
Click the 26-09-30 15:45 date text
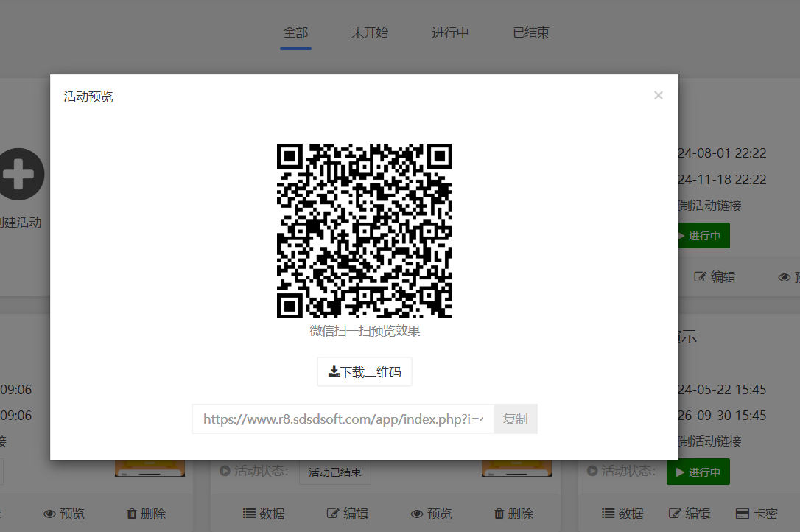[x=722, y=416]
